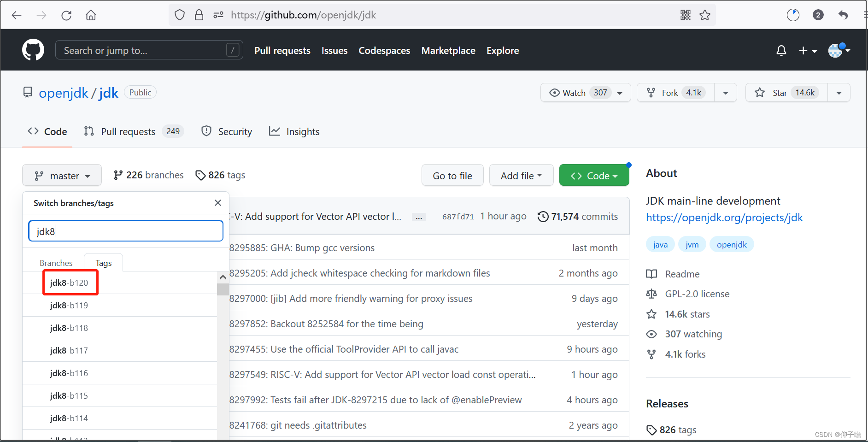Open the Readme link in About
868x442 pixels.
(x=673, y=274)
